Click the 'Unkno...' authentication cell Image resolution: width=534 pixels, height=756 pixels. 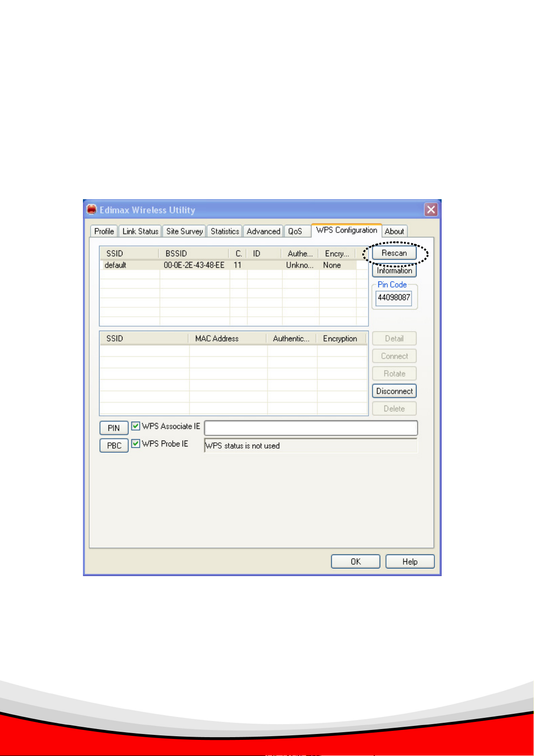300,265
